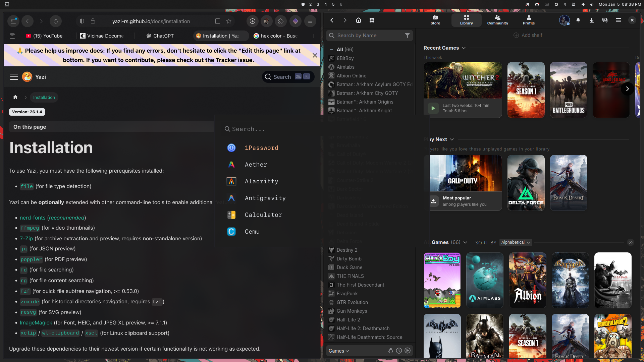The height and width of the screenshot is (362, 644).
Task: Dismiss the docs help banner
Action: click(315, 55)
